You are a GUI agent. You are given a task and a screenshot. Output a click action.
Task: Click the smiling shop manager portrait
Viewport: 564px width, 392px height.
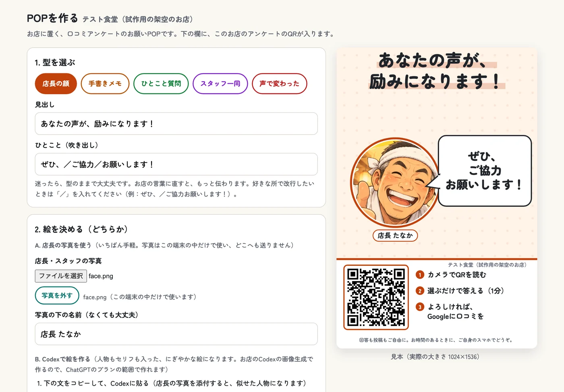(395, 182)
